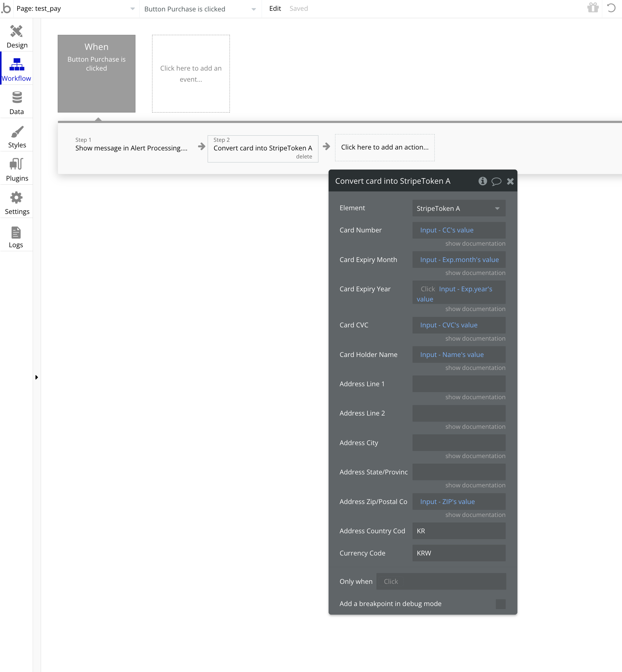Open the Styles brush icon
Image resolution: width=622 pixels, height=672 pixels.
click(x=16, y=132)
